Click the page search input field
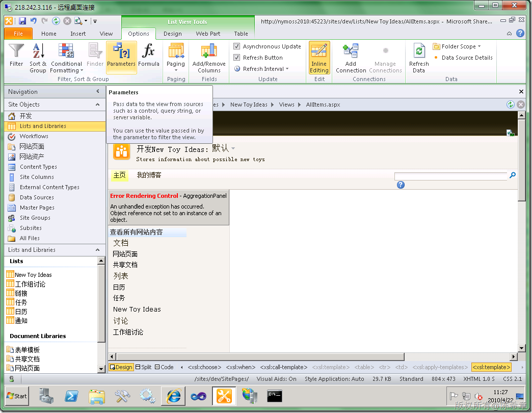This screenshot has width=532, height=413. (450, 176)
